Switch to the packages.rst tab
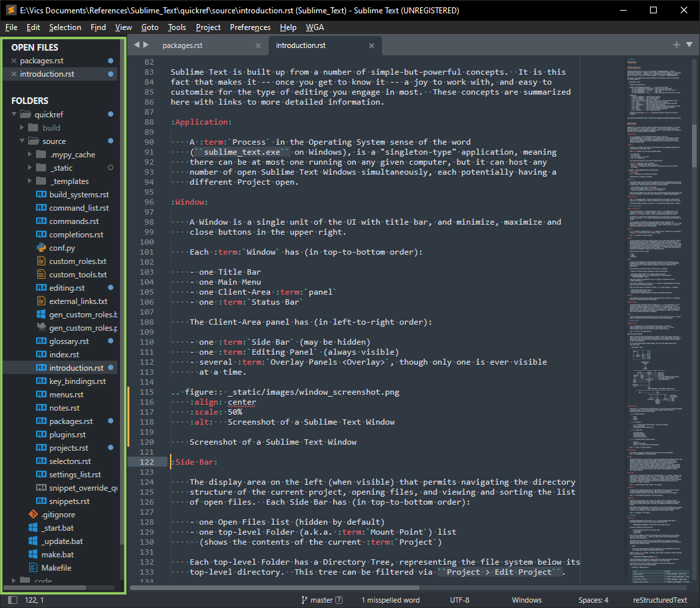The width and height of the screenshot is (700, 608). point(183,45)
